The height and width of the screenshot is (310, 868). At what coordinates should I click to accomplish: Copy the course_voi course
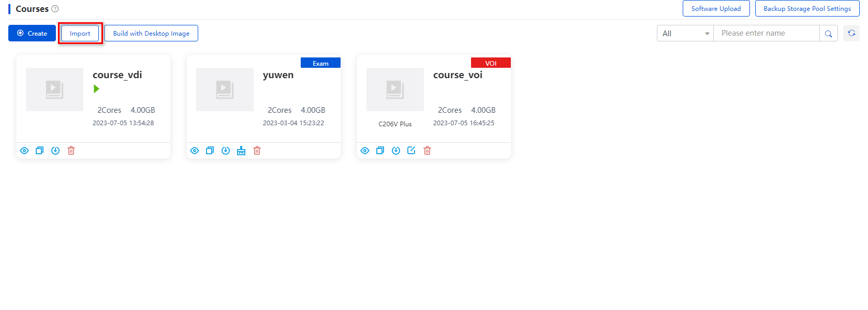[x=380, y=151]
